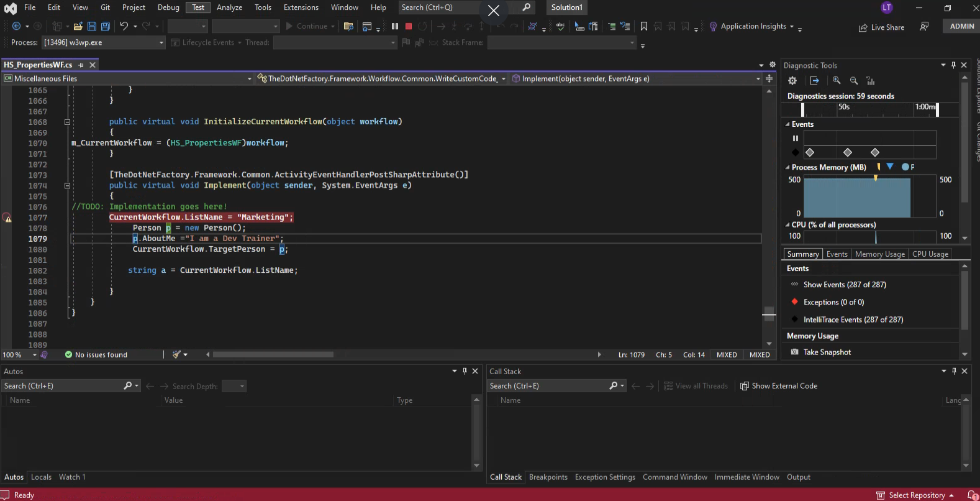Image resolution: width=980 pixels, height=501 pixels.
Task: Open the Extensions menu
Action: coord(301,7)
